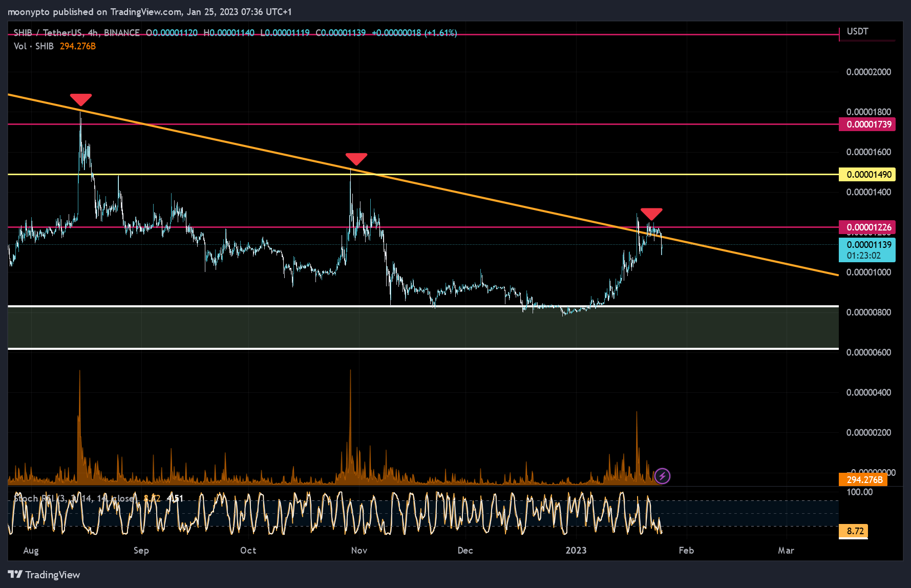Click the 0.00000600 price axis label

868,352
